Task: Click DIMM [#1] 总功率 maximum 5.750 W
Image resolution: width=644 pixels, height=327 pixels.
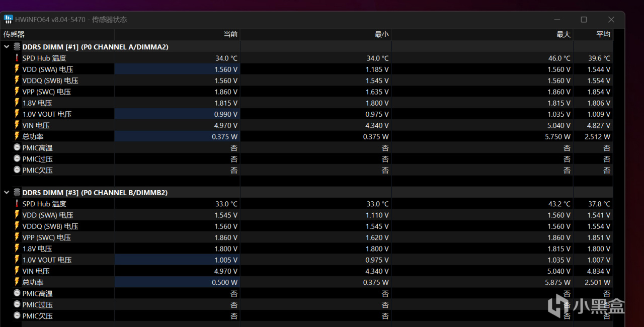Action: pyautogui.click(x=557, y=137)
